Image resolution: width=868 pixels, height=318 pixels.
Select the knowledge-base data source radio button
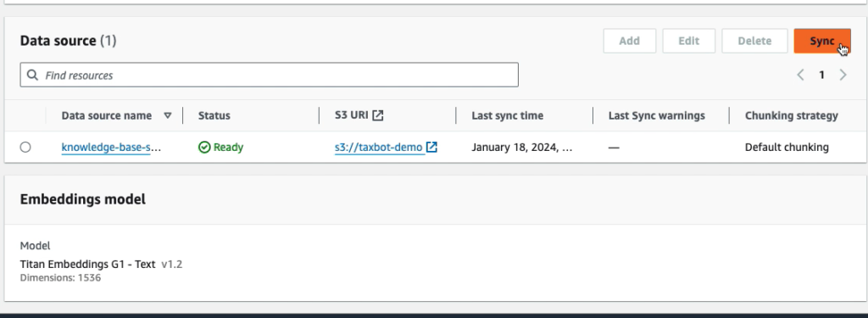coord(25,148)
